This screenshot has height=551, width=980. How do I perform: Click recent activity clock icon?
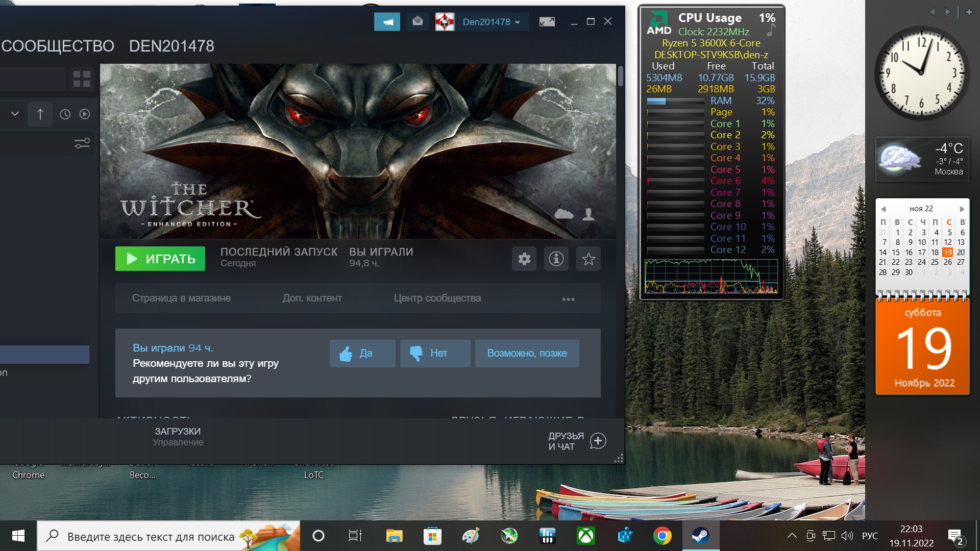(x=65, y=114)
